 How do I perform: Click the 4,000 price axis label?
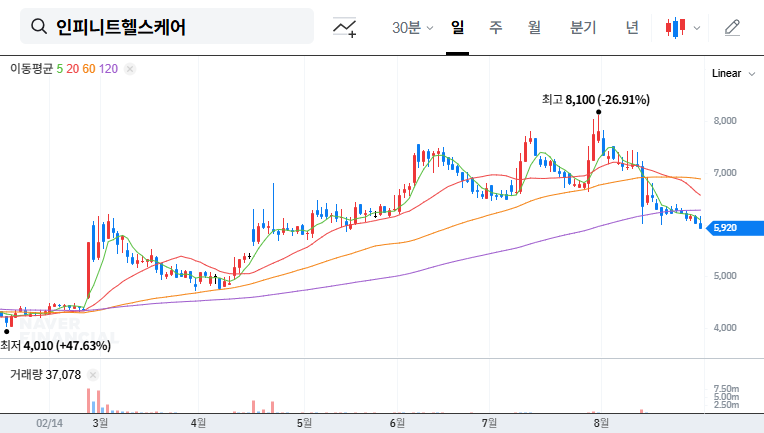725,328
